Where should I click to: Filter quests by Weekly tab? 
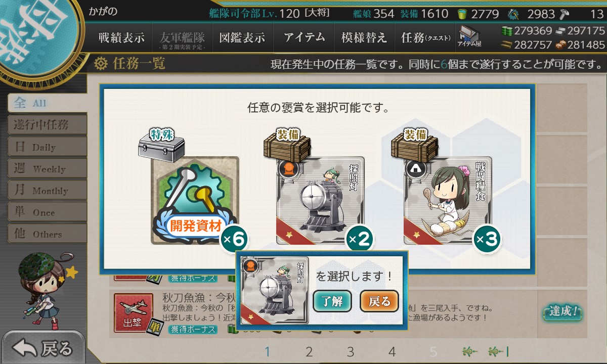pyautogui.click(x=47, y=168)
